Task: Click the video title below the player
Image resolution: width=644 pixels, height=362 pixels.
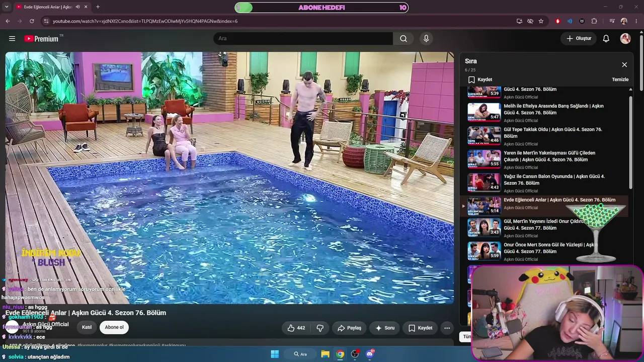Action: tap(86, 313)
